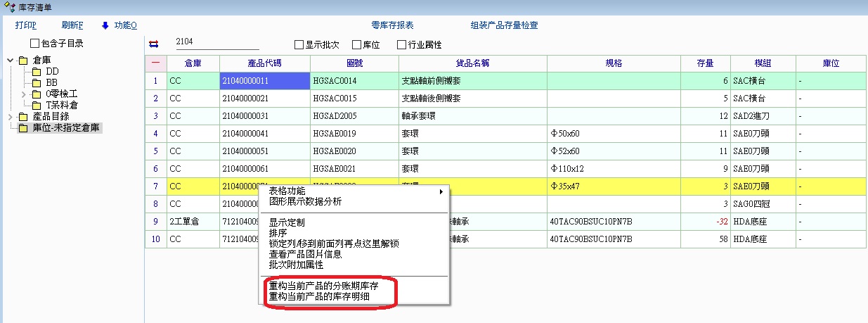The width and height of the screenshot is (868, 323).
Task: Click drawing number HGSAC0015
Action: pyautogui.click(x=354, y=99)
